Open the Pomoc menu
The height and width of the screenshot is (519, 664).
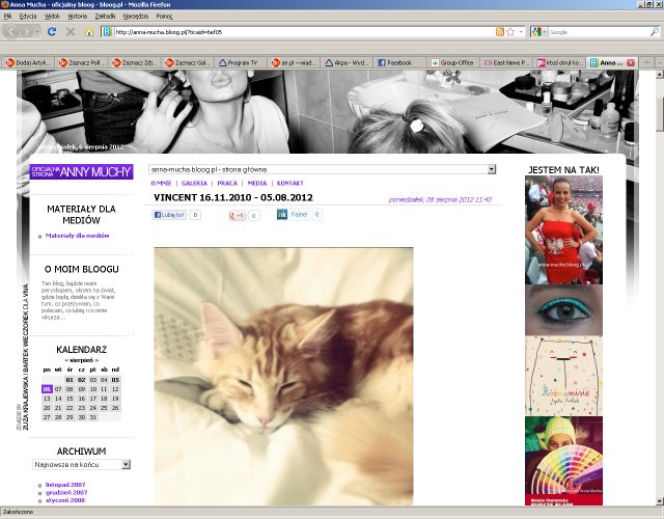(x=164, y=16)
